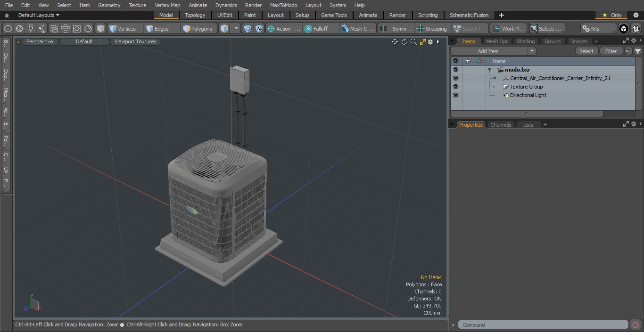
Task: Open the Default shading dropdown in viewport
Action: click(x=84, y=41)
